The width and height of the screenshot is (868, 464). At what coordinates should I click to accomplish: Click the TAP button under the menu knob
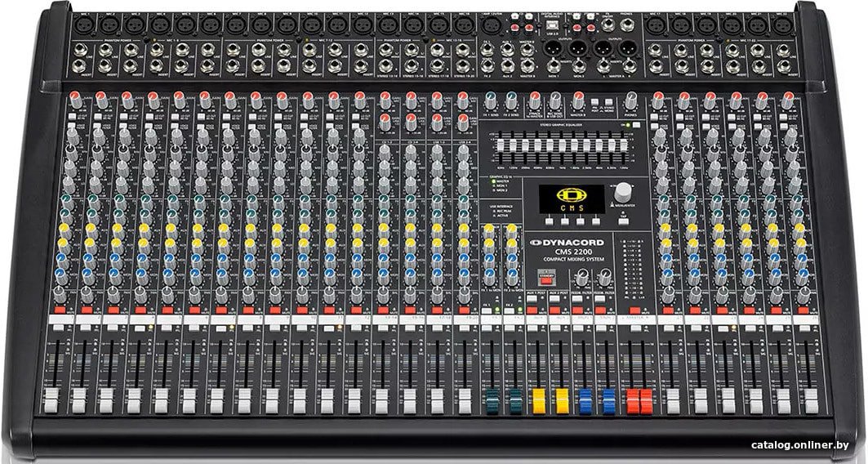click(x=623, y=221)
